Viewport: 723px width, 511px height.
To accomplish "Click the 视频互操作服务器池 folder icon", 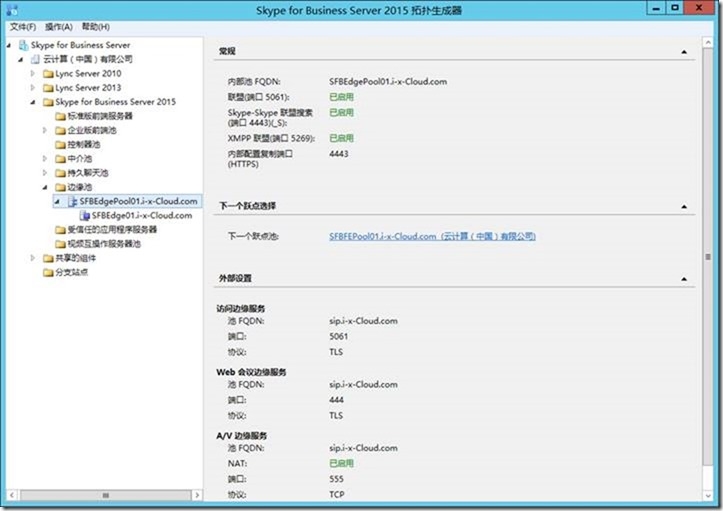I will click(x=60, y=244).
